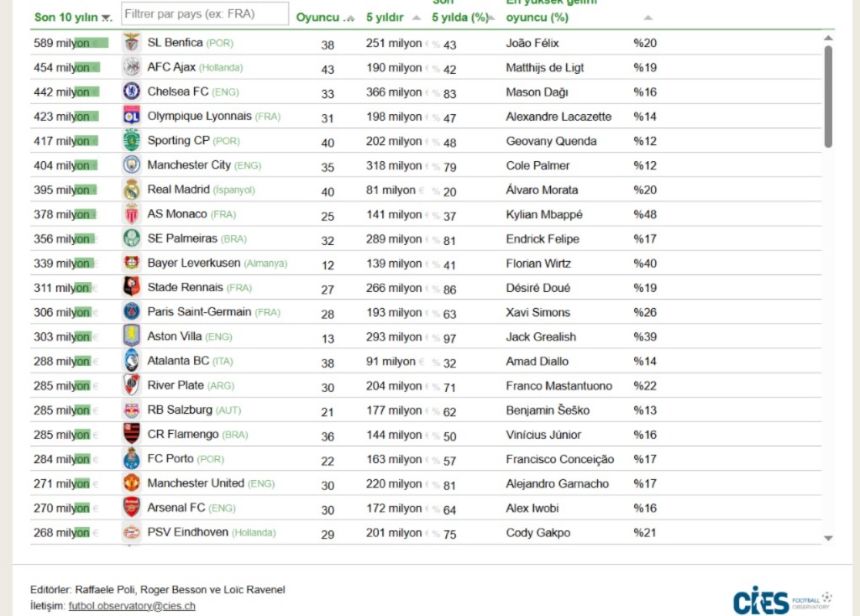This screenshot has width=860, height=616.
Task: Sort using the arrow next to 'Oyuncu'
Action: pyautogui.click(x=350, y=18)
